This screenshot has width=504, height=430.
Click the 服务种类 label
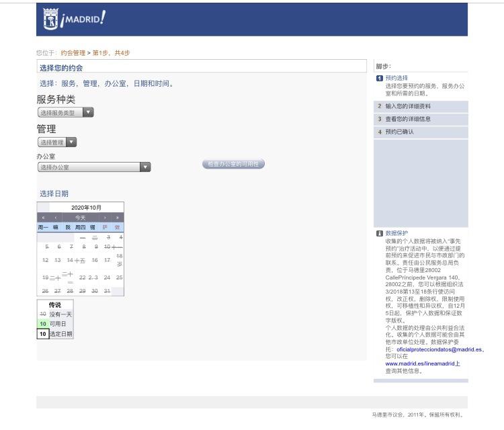[x=56, y=99]
